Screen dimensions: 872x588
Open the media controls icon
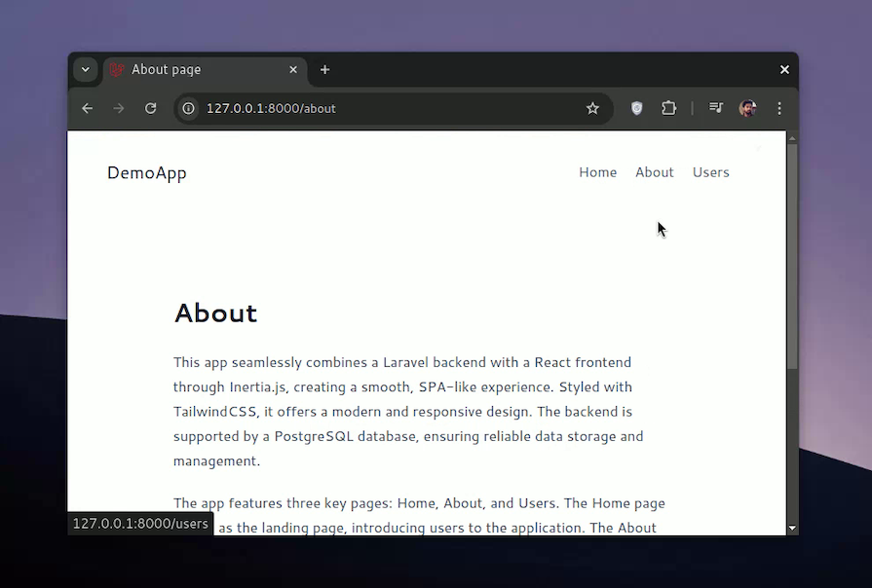tap(715, 108)
